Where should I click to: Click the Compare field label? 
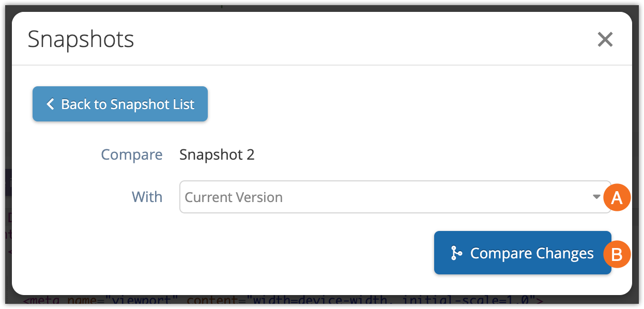pyautogui.click(x=131, y=154)
